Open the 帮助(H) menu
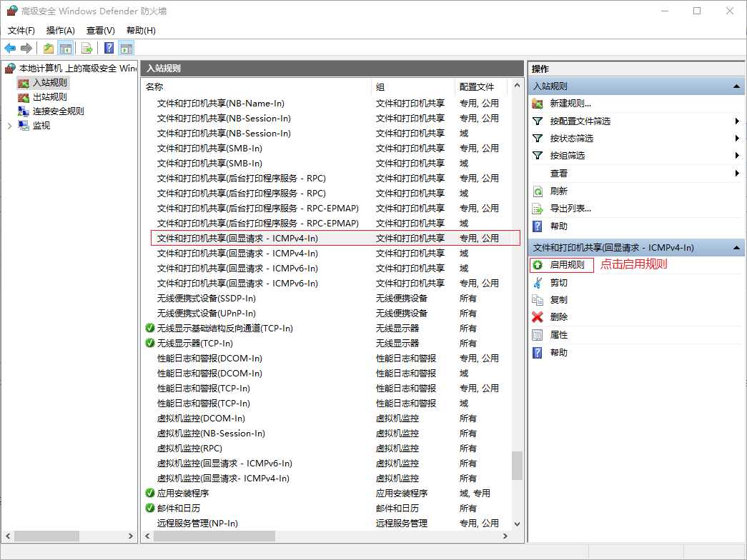 click(141, 31)
